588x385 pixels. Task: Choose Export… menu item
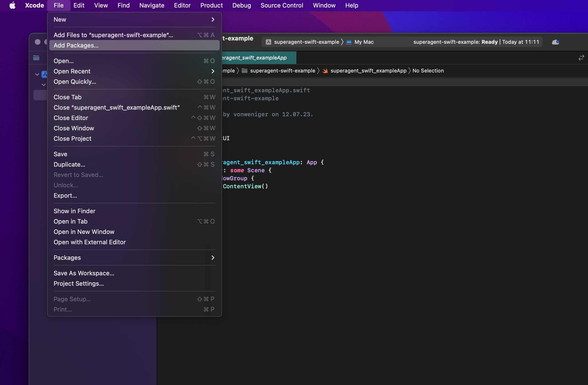click(x=134, y=196)
